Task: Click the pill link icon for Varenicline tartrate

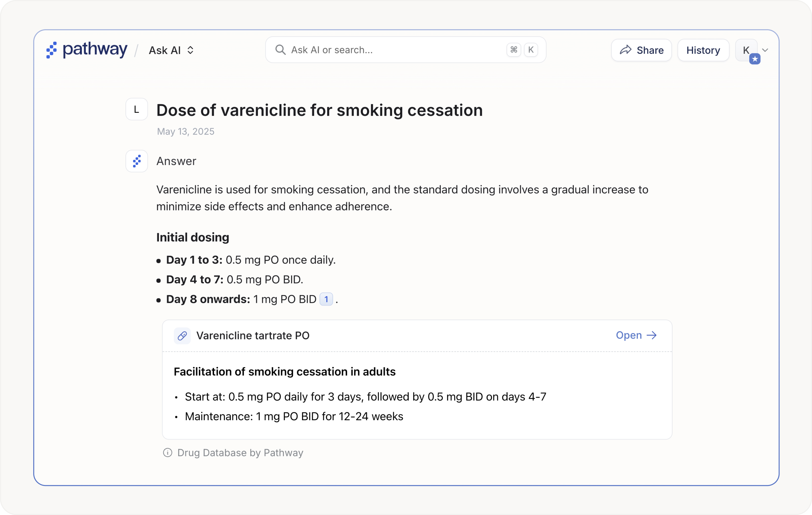Action: click(x=182, y=336)
